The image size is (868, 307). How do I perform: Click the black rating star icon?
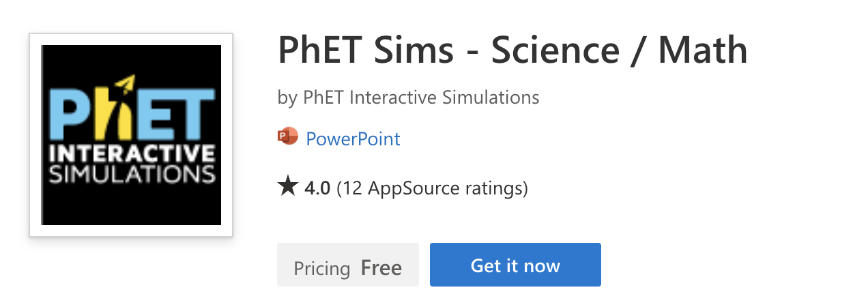287,186
